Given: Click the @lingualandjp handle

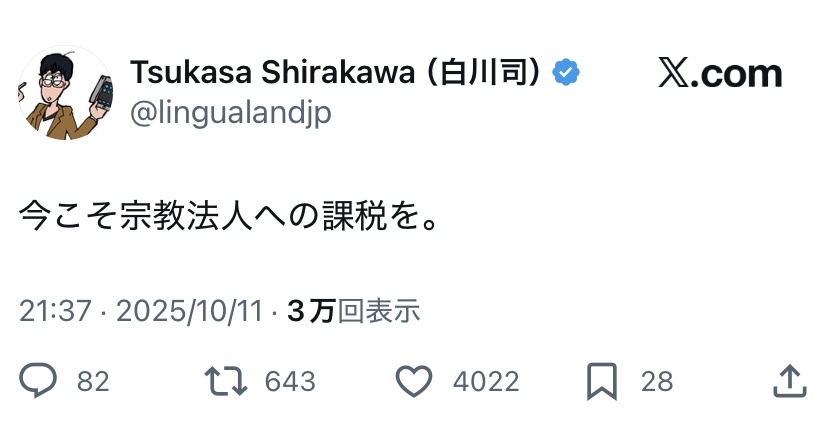Looking at the screenshot, I should (230, 113).
